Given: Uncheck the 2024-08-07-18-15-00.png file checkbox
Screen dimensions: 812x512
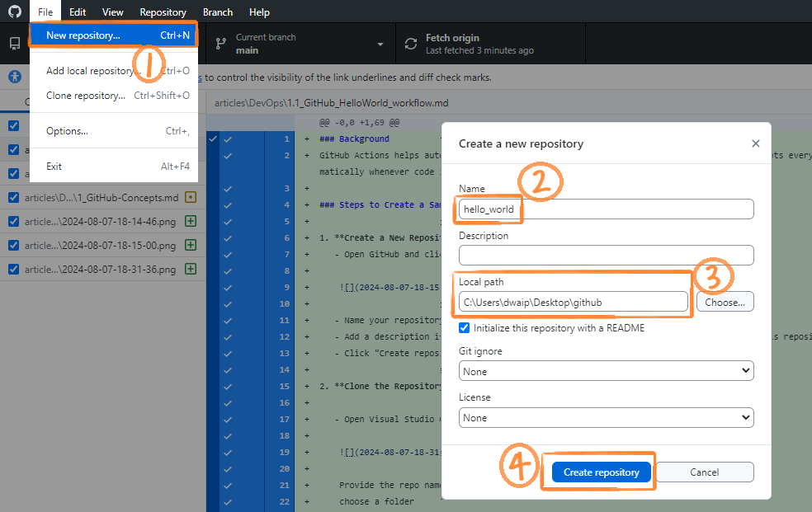Looking at the screenshot, I should (x=14, y=245).
